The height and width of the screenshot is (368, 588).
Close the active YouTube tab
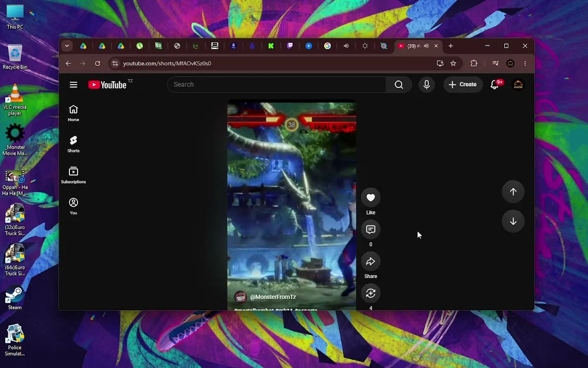[436, 46]
